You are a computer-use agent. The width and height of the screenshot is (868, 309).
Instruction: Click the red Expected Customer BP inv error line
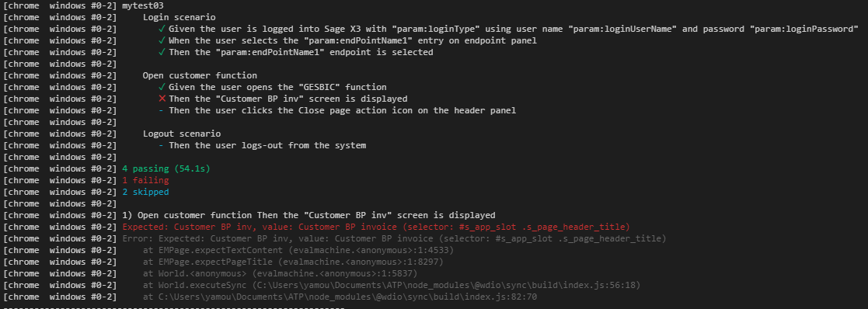(x=376, y=227)
